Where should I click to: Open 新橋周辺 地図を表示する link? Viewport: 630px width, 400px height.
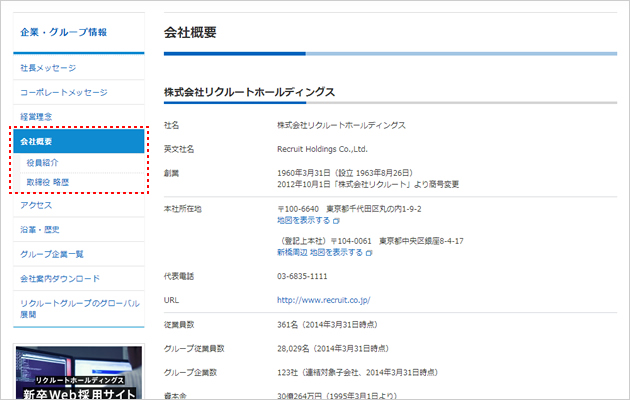(320, 252)
